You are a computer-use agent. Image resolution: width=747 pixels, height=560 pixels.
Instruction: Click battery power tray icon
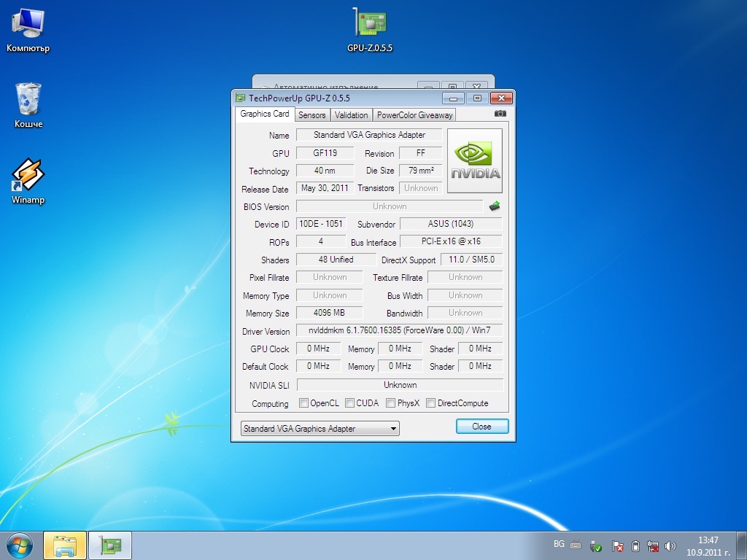pyautogui.click(x=635, y=546)
